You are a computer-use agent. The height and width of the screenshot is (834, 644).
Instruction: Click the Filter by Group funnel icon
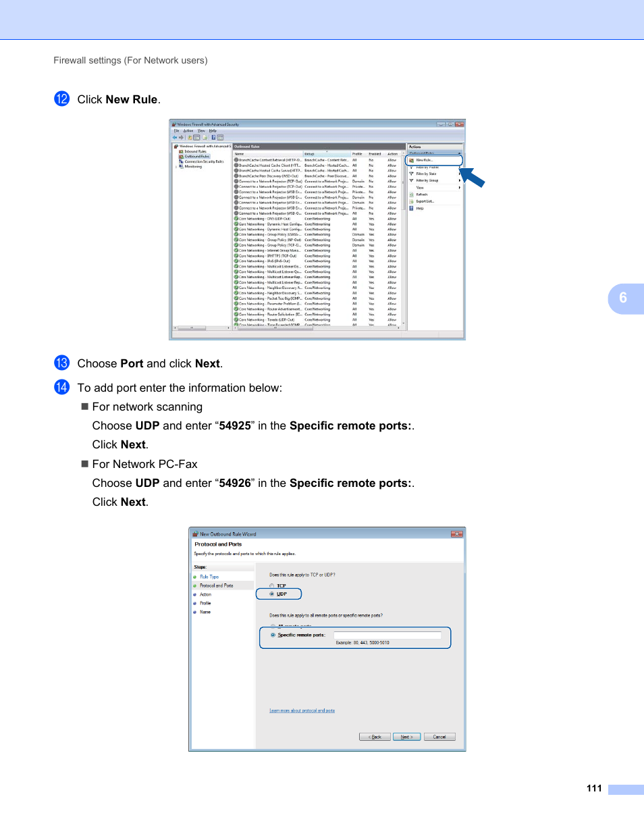(x=411, y=180)
